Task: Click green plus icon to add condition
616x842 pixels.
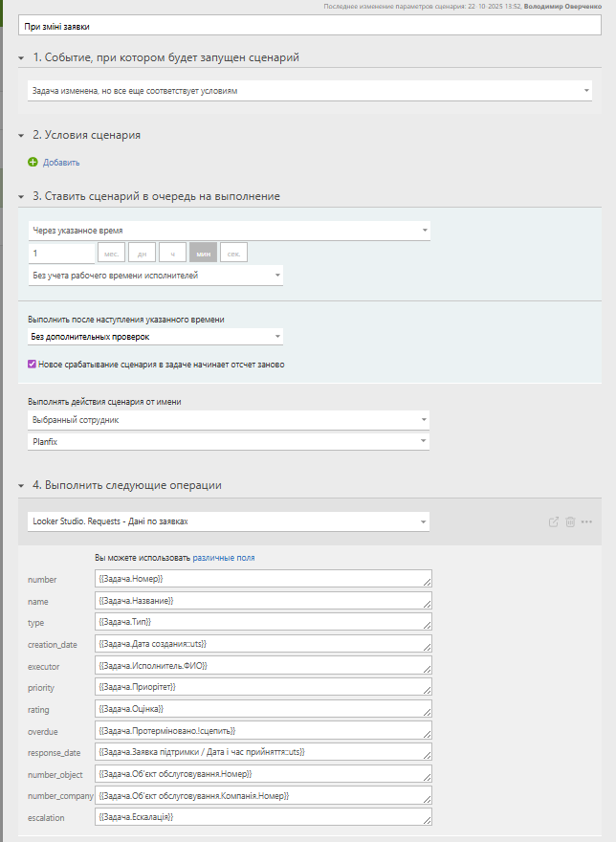Action: coord(33,163)
